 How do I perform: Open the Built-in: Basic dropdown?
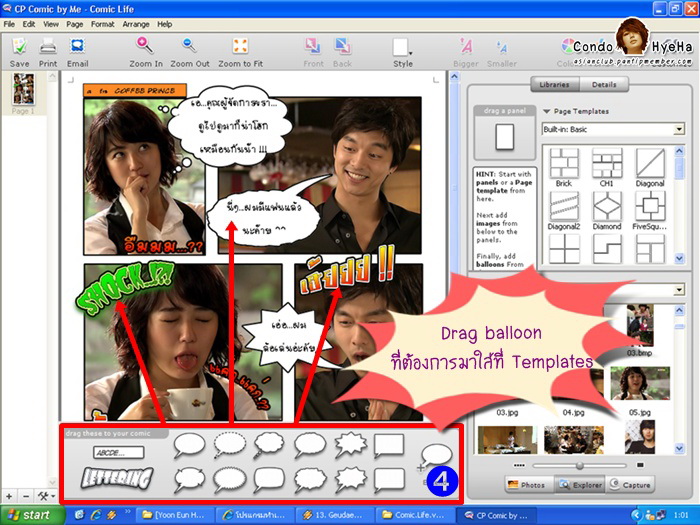click(x=613, y=129)
